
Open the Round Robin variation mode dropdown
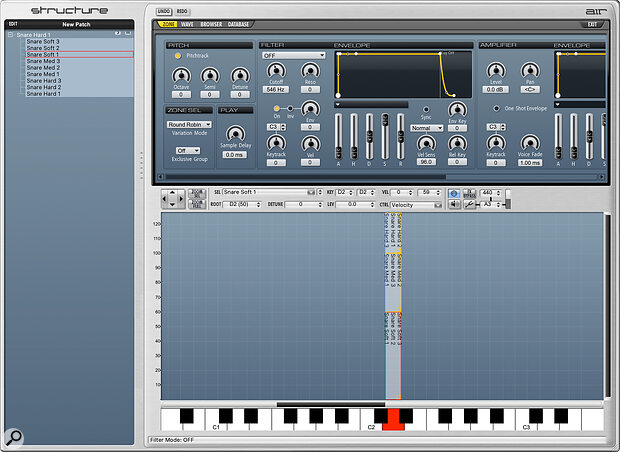click(x=188, y=125)
